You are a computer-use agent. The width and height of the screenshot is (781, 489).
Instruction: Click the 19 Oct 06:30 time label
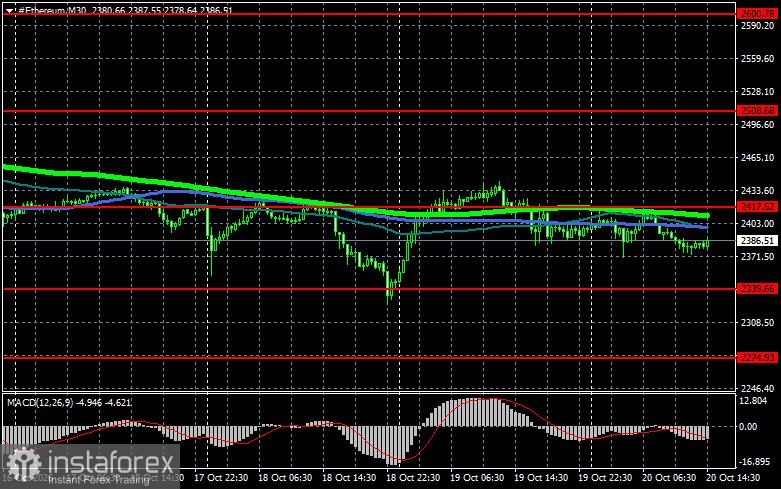click(x=477, y=478)
